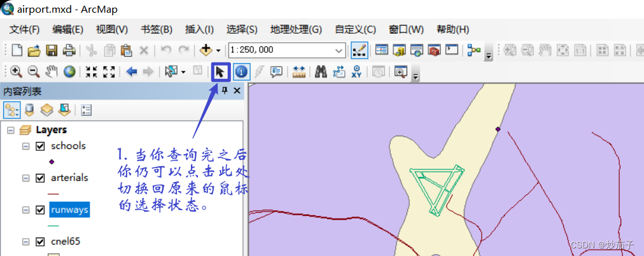This screenshot has height=256, width=644.
Task: Select the Measure ruler tool
Action: pyautogui.click(x=299, y=72)
